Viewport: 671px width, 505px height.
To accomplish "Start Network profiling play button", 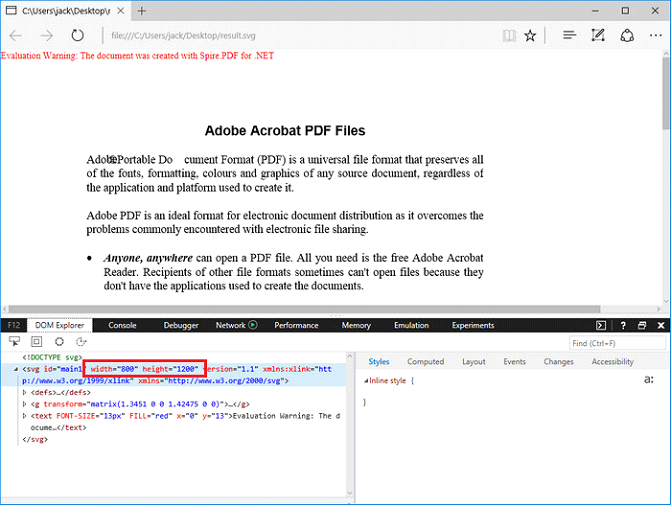I will 253,325.
